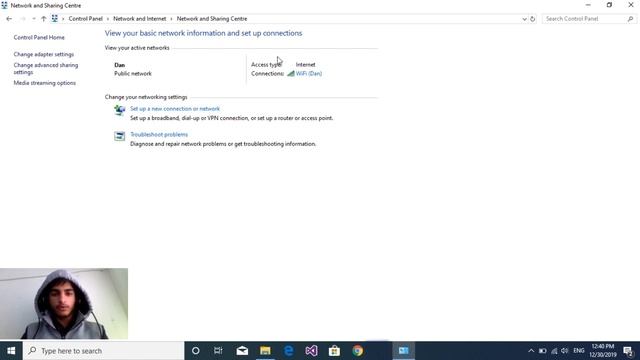
Task: Open Change adapter settings
Action: coord(44,54)
